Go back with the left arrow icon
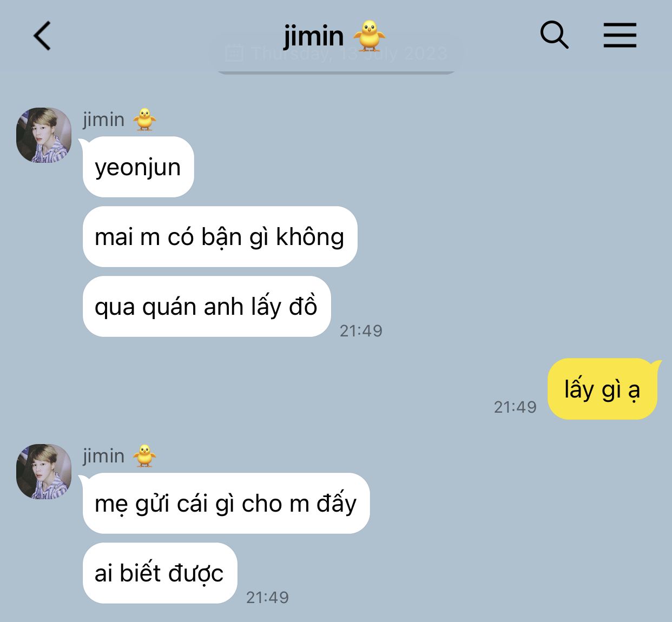Image resolution: width=672 pixels, height=622 pixels. tap(42, 36)
